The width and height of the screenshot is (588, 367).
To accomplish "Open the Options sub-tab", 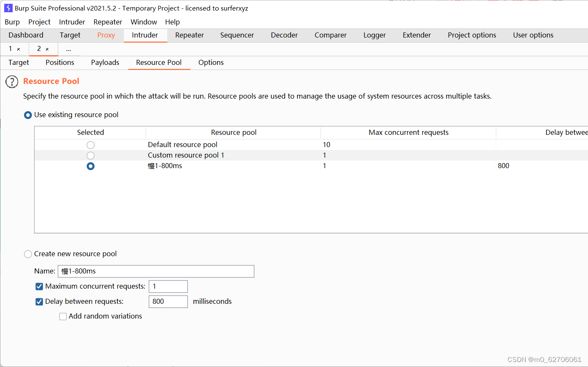I will pyautogui.click(x=211, y=62).
